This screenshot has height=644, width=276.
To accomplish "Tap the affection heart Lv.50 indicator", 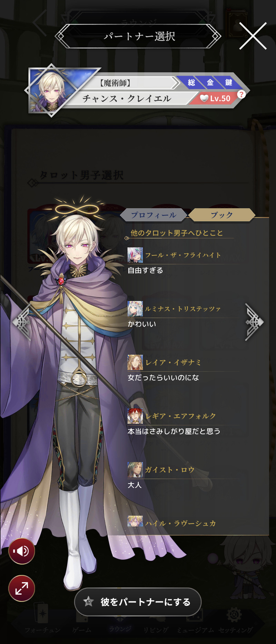I will [x=216, y=98].
